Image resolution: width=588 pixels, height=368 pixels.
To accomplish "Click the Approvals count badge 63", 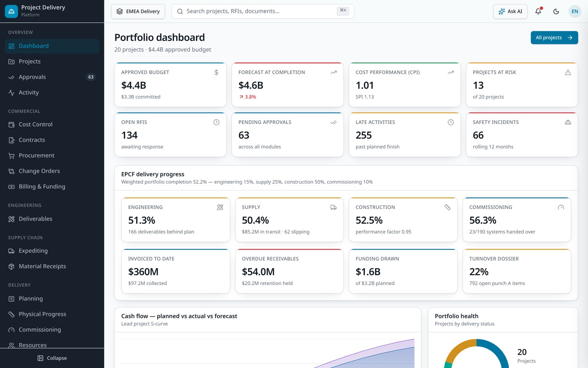I will pos(91,77).
